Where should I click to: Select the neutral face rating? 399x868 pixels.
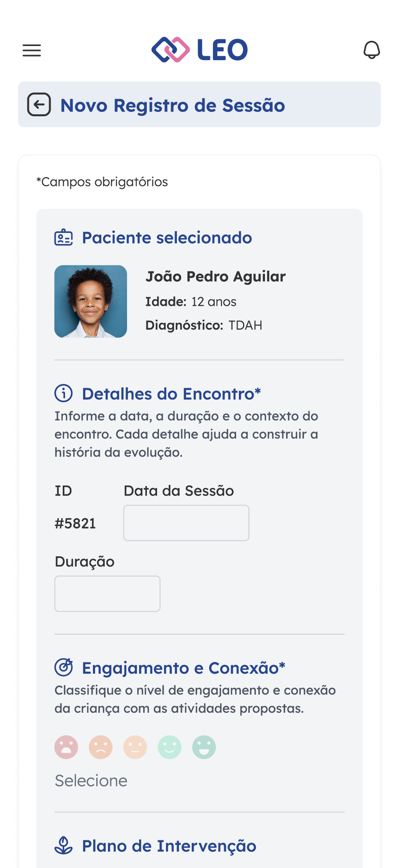135,747
